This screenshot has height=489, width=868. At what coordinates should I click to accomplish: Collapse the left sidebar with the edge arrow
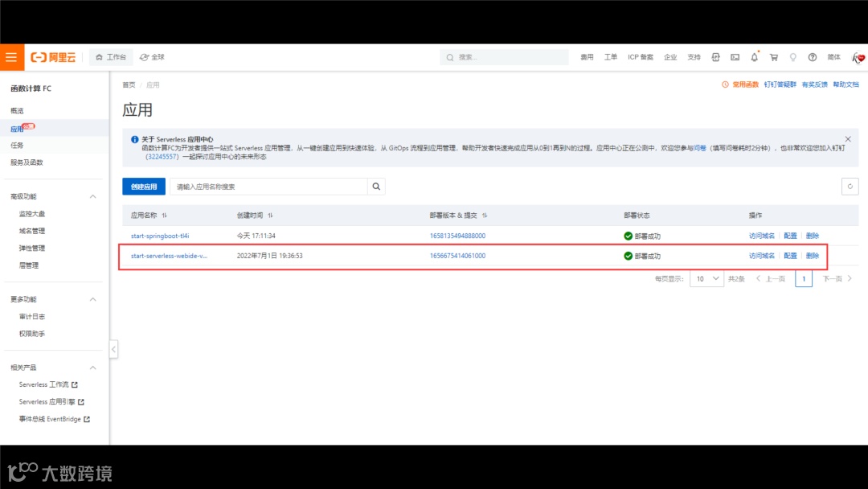tap(113, 349)
